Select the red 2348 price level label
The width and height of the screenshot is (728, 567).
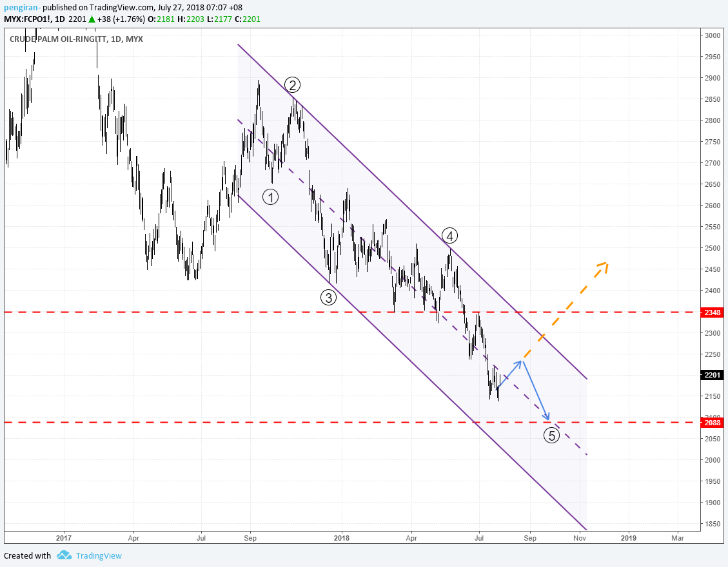pyautogui.click(x=713, y=312)
